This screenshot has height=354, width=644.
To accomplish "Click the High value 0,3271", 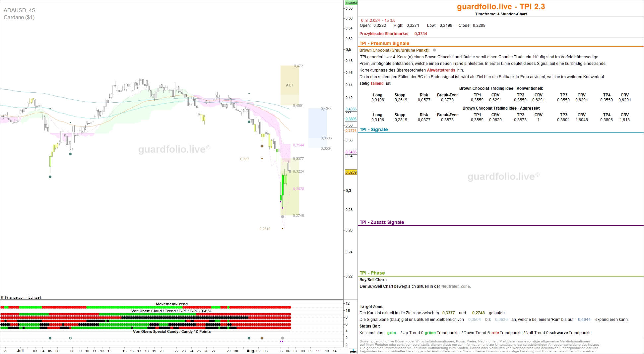I will pyautogui.click(x=413, y=25).
